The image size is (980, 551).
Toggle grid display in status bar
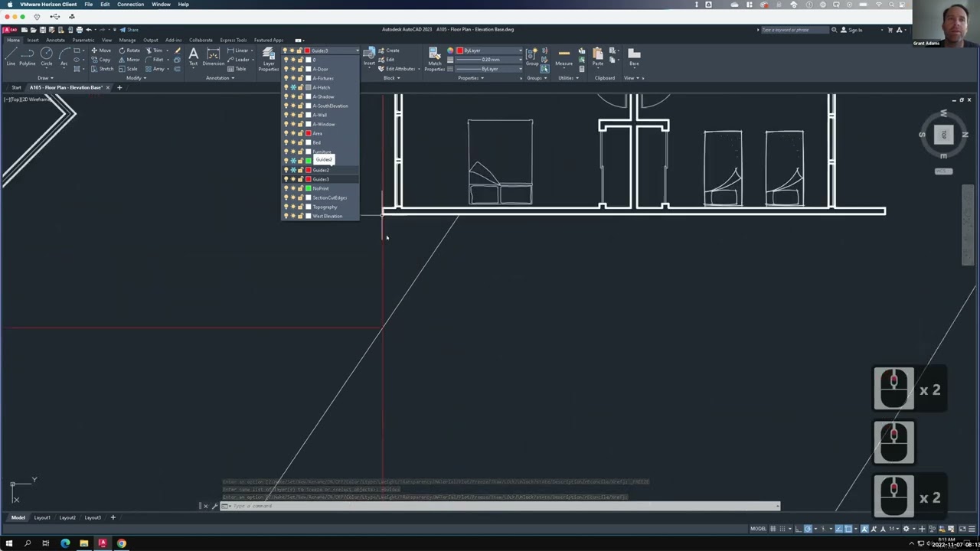point(773,529)
